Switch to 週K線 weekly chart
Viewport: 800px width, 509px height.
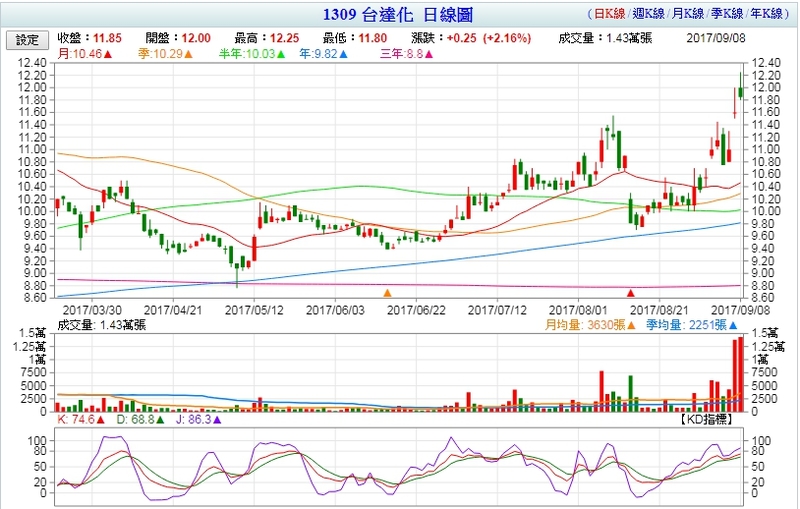pos(648,14)
